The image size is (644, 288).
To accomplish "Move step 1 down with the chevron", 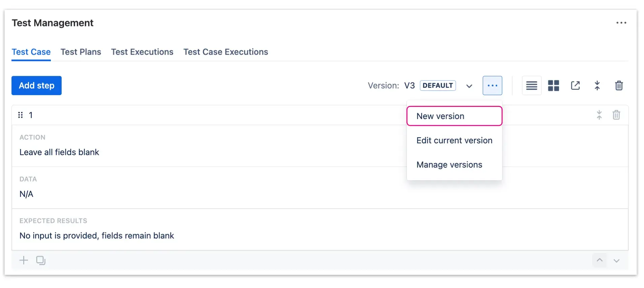I will coord(617,260).
